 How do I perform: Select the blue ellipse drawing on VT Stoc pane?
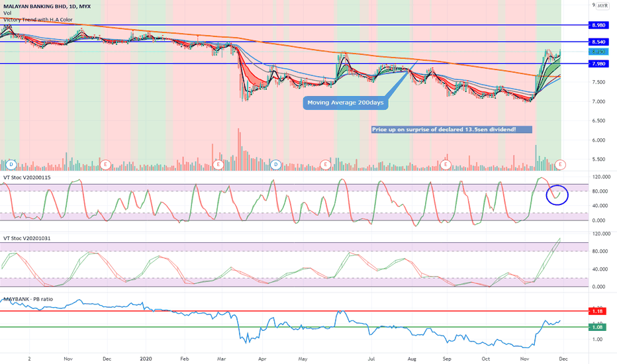tap(557, 195)
